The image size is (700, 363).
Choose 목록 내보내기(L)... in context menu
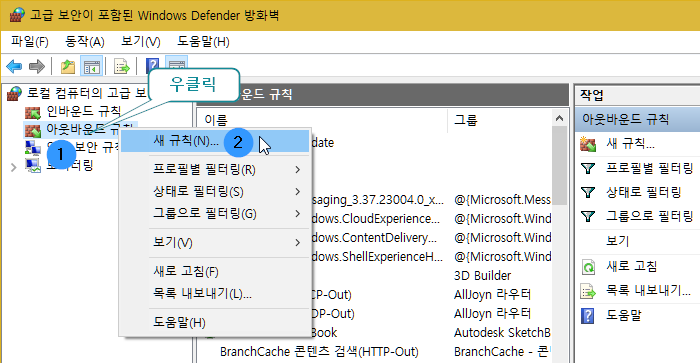coord(215,293)
